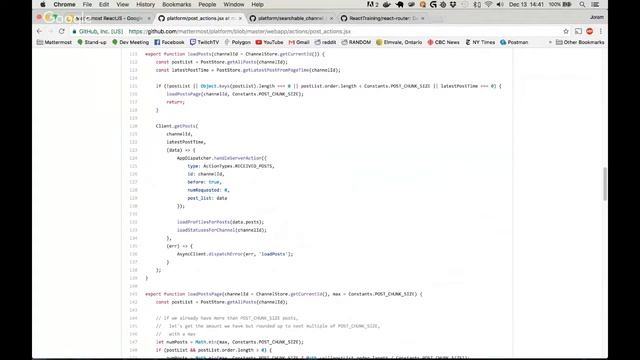Open the Notification Center list icon
Screen dimensions: 640x360
595,4
